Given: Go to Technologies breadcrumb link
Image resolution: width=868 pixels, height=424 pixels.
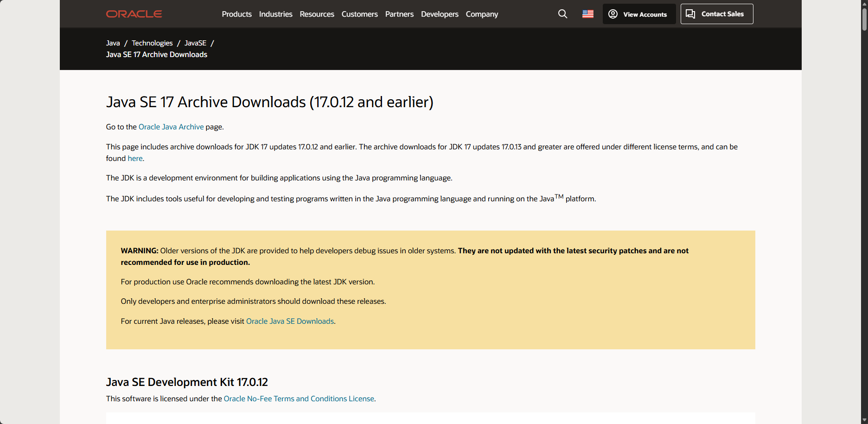Looking at the screenshot, I should (152, 43).
